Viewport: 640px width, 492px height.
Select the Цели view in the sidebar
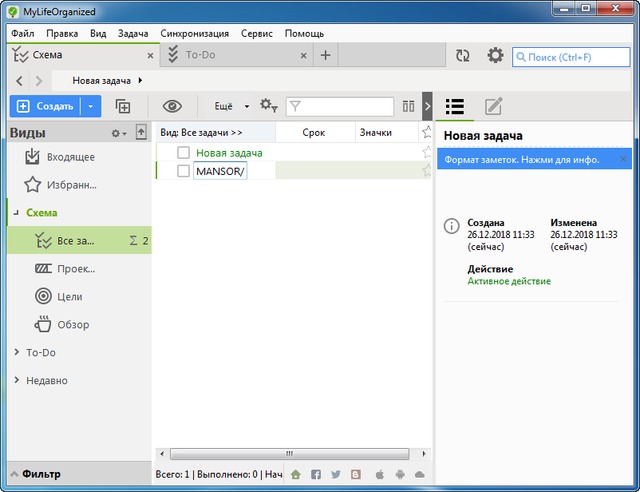(70, 296)
